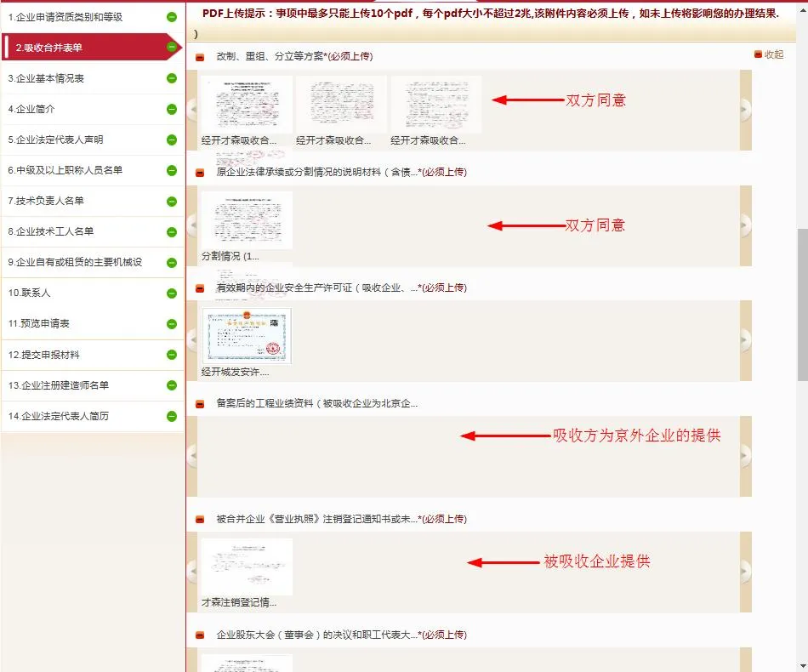Click green status icon next to 联系人
The width and height of the screenshot is (808, 672).
coord(172,293)
